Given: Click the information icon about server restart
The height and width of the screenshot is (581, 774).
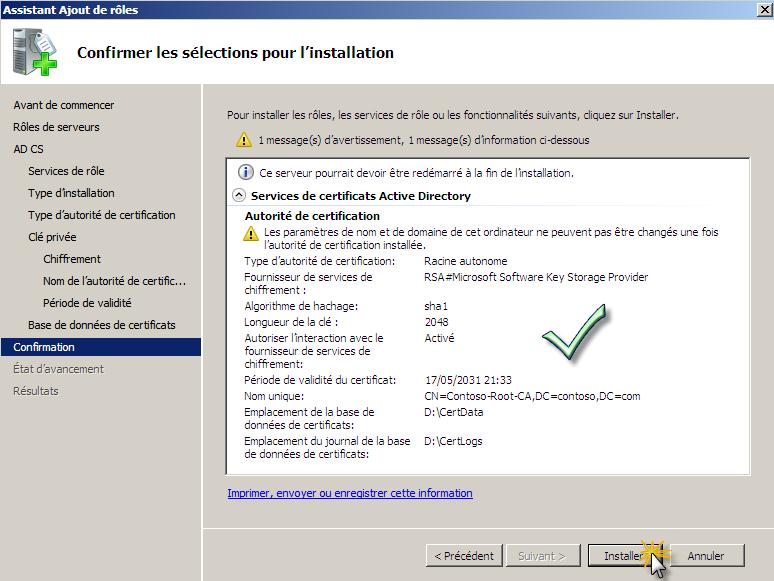Looking at the screenshot, I should pos(245,172).
